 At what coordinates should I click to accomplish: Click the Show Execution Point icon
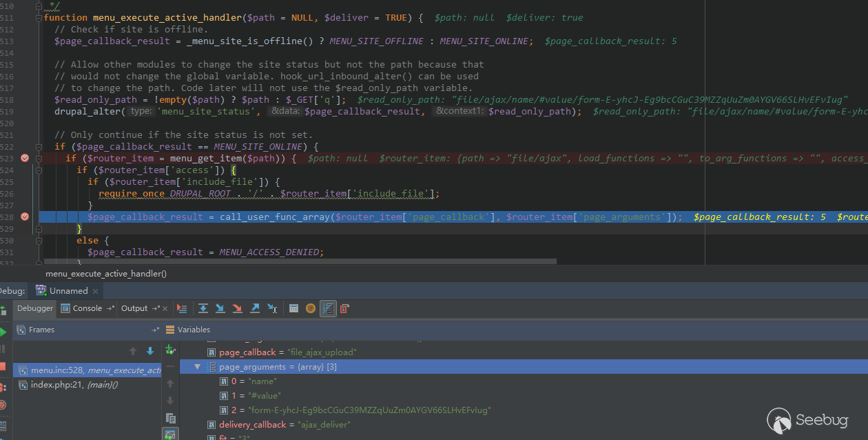[182, 308]
